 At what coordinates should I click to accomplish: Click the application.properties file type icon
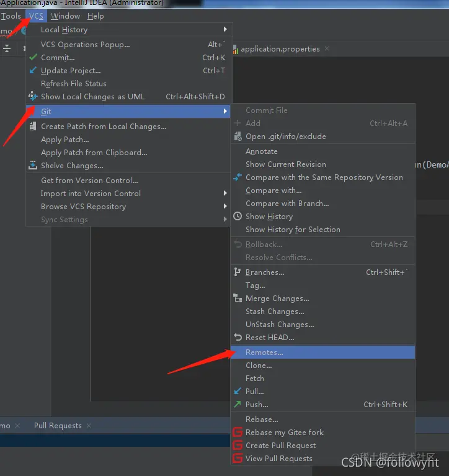point(236,49)
